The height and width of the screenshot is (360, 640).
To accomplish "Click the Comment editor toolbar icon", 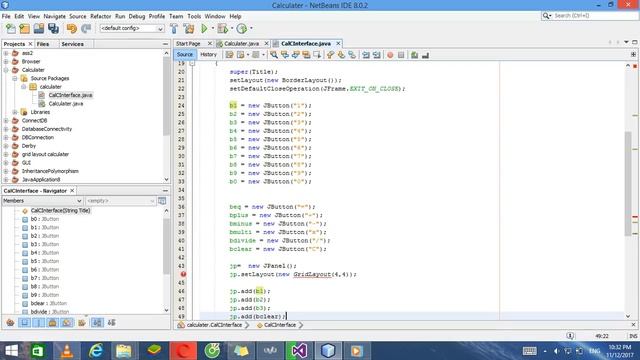I will 415,55.
